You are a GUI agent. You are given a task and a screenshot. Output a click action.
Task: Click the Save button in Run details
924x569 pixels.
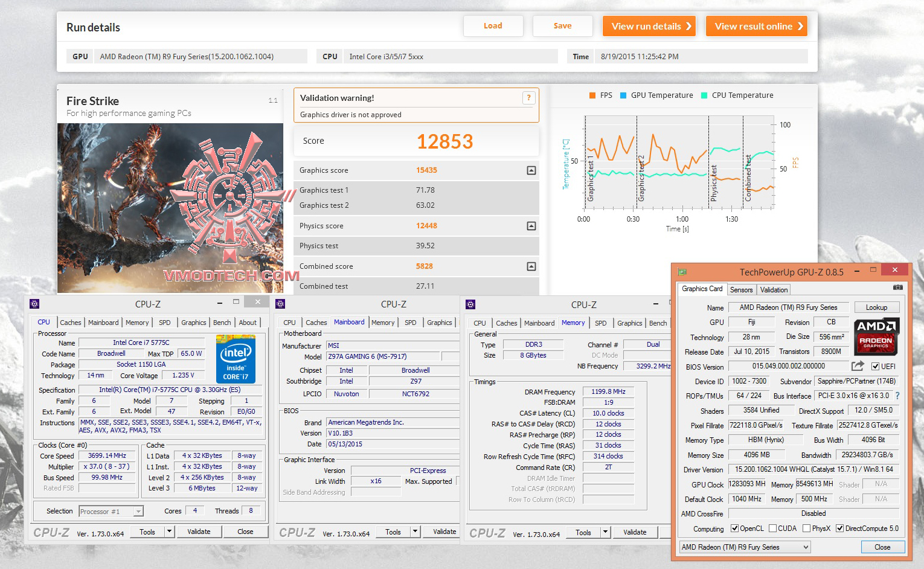click(562, 26)
